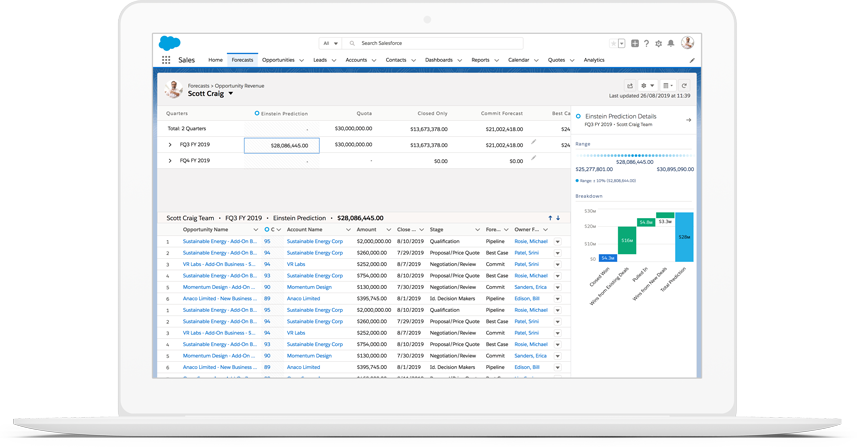Click the Commit Forecast column header

[x=502, y=114]
